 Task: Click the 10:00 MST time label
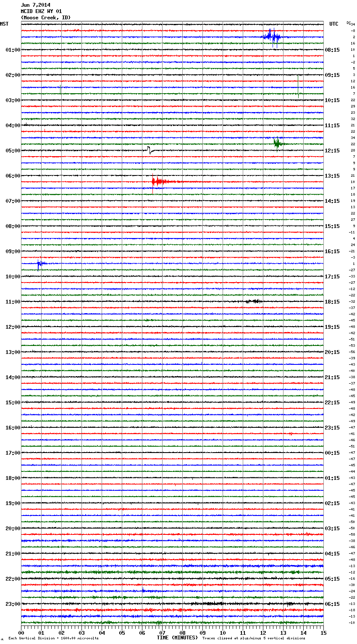click(x=13, y=277)
